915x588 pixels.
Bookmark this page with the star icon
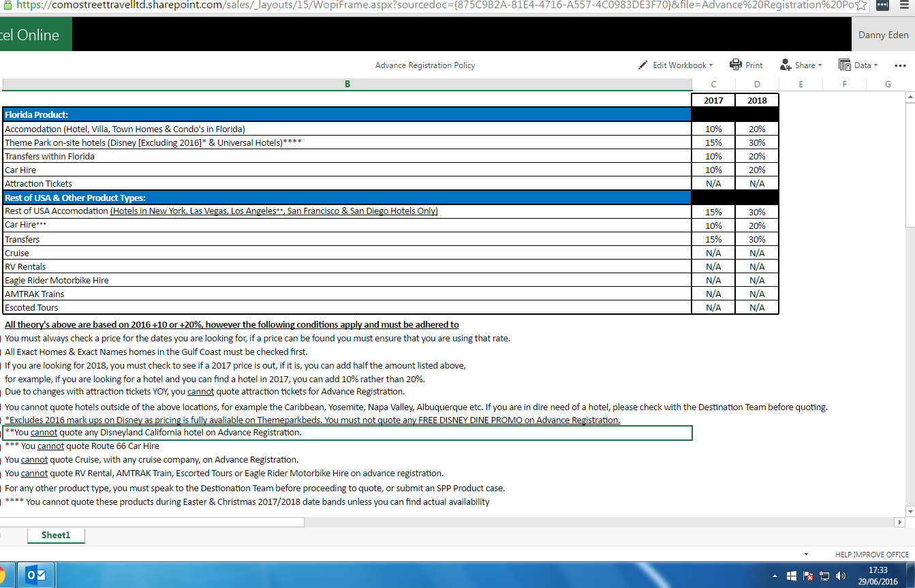(x=861, y=5)
